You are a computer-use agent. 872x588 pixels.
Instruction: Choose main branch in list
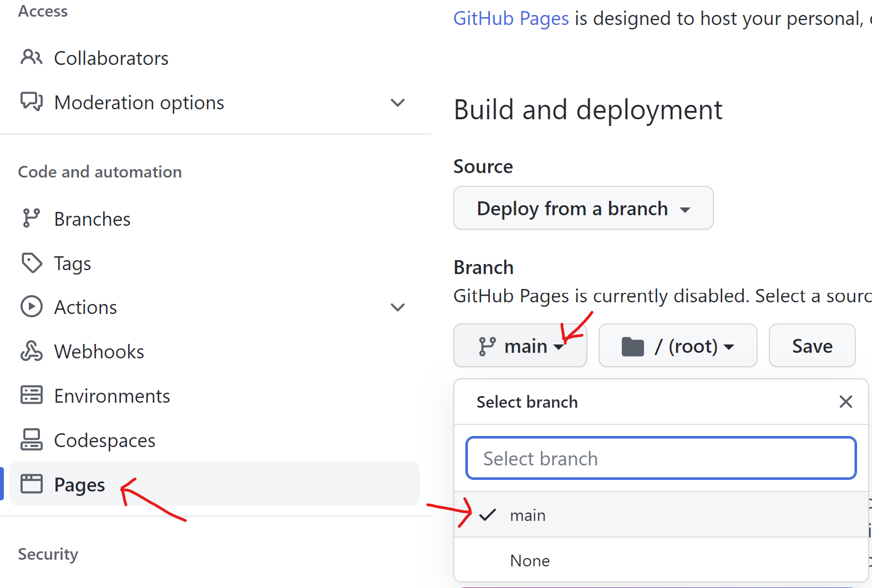tap(661, 515)
